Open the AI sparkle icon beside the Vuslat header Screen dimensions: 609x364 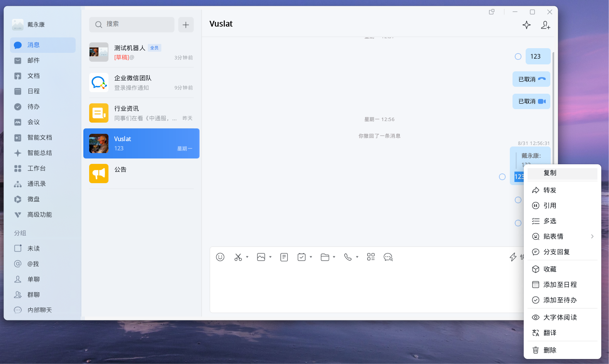(x=526, y=25)
